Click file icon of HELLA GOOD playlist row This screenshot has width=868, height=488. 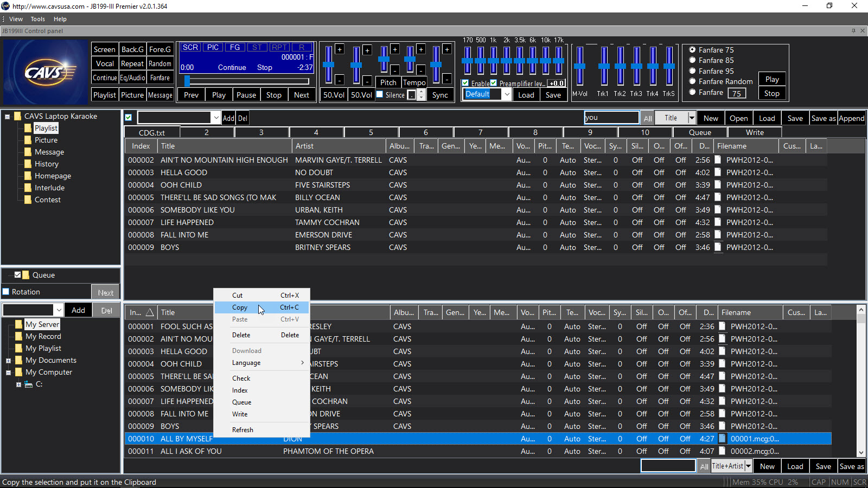(718, 172)
